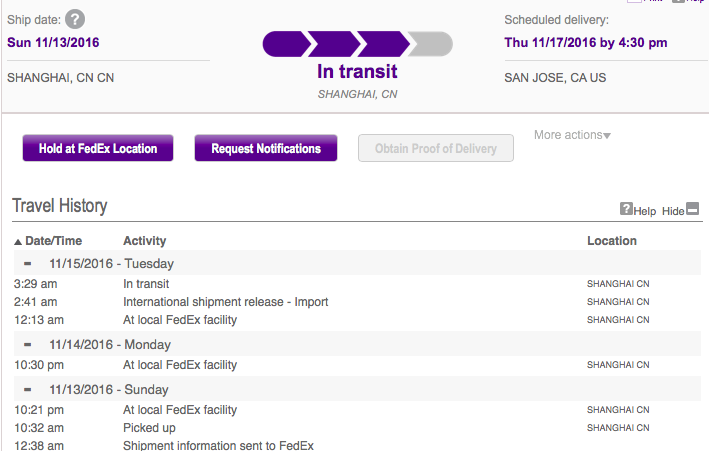Collapse the 11/15/2016 Tuesday group
This screenshot has height=451, width=709.
(28, 263)
